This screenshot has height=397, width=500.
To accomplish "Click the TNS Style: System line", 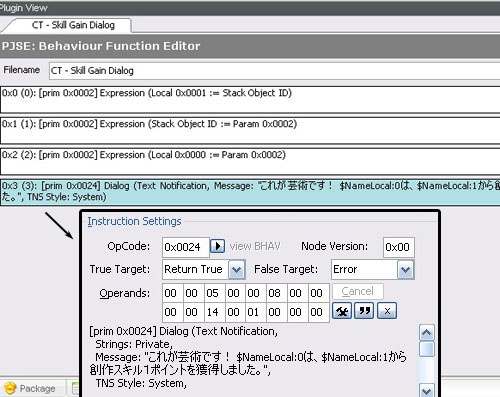I will coord(141,383).
